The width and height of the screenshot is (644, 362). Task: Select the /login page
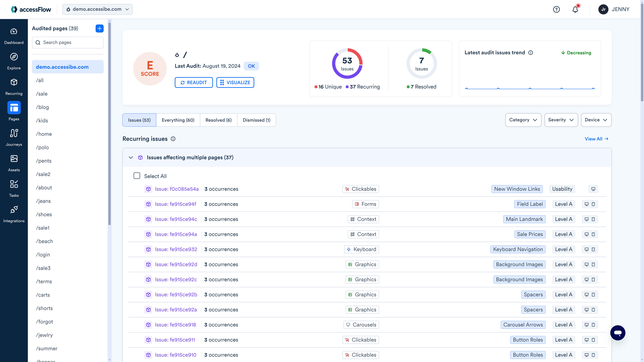(68, 255)
